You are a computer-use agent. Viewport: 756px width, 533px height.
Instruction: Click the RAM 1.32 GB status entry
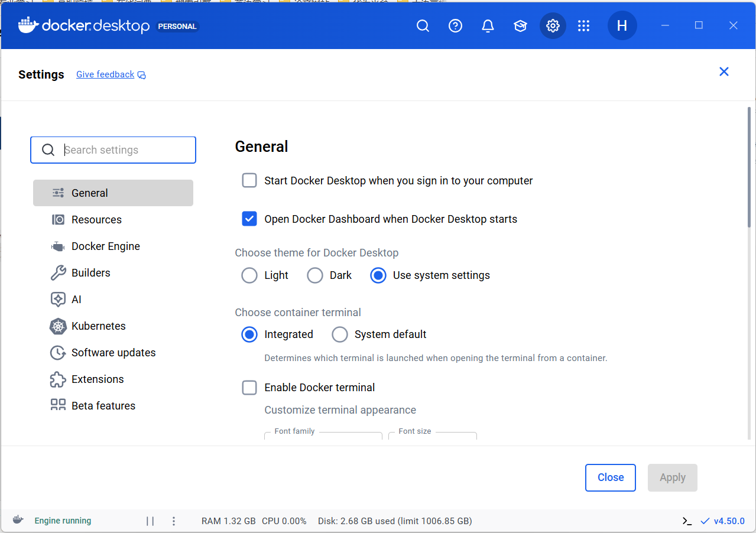(229, 521)
